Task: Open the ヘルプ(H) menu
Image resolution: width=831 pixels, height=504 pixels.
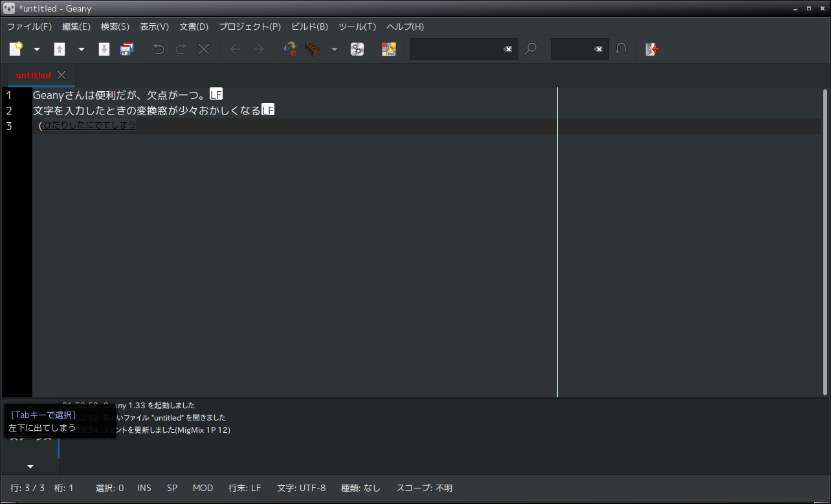Action: [405, 27]
